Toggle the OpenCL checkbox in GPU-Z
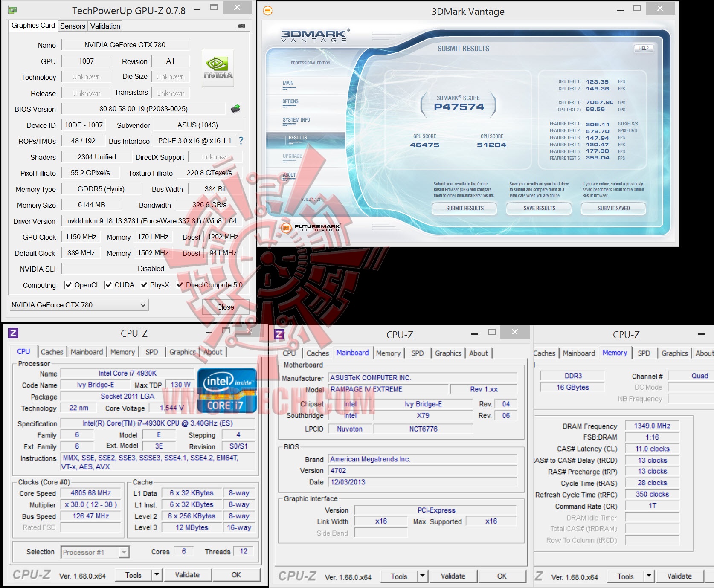 pyautogui.click(x=68, y=285)
